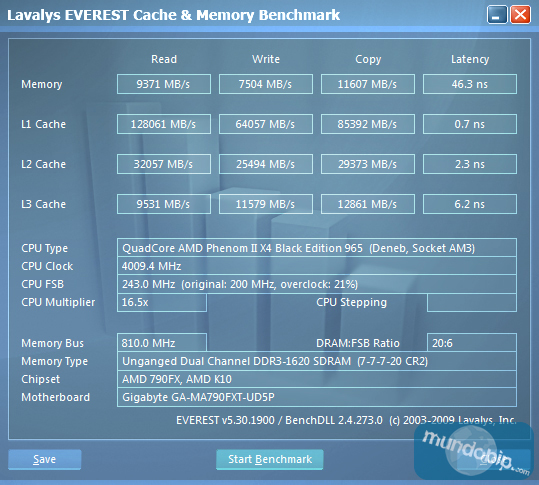Click the Memory Type label
The image size is (539, 485).
pyautogui.click(x=54, y=361)
